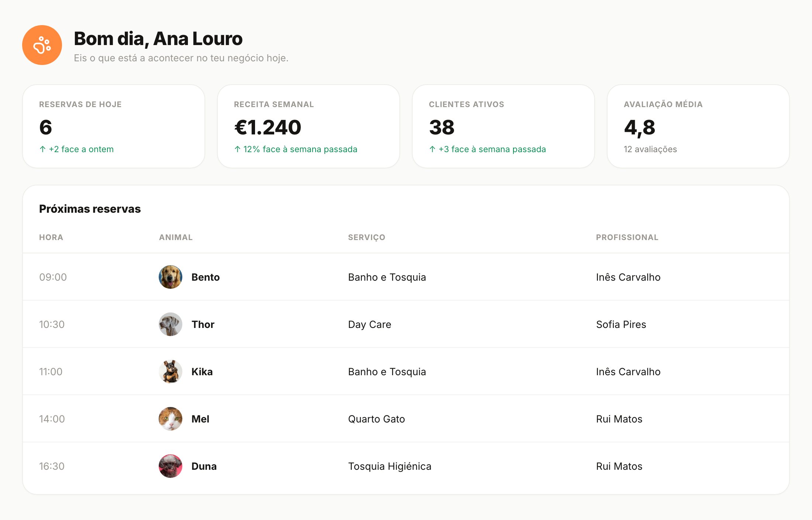Image resolution: width=812 pixels, height=520 pixels.
Task: Click the professional 'Sofia Pires'
Action: click(621, 325)
